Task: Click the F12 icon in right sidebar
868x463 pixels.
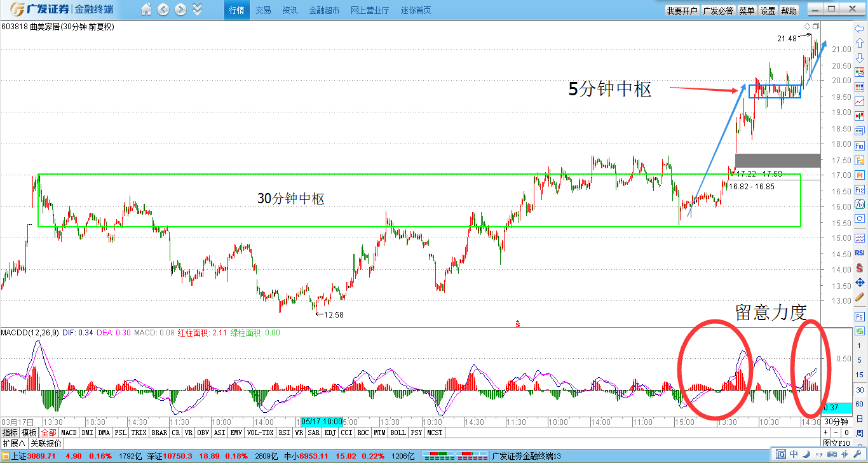Action: 860,189
